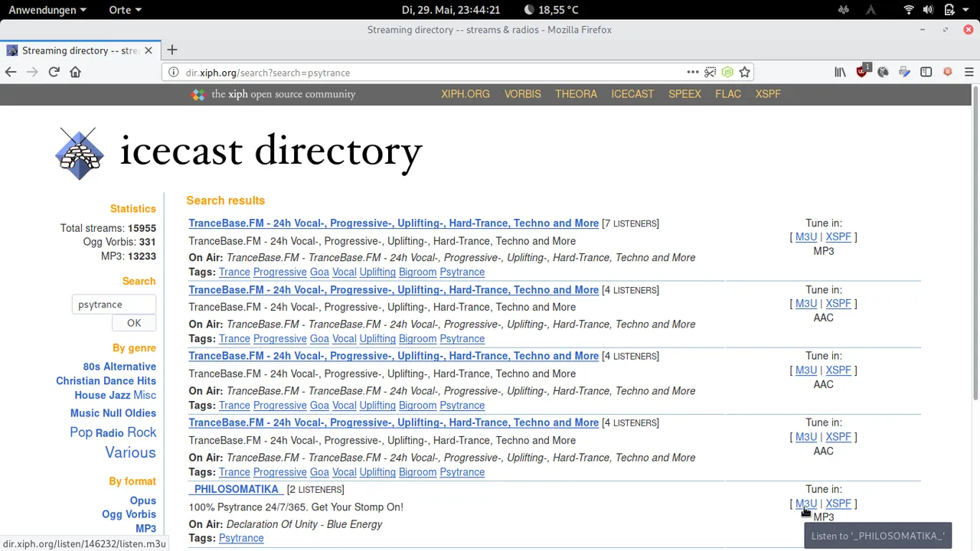Browse the Alternative genre
Viewport: 980px width, 551px height.
coord(129,367)
